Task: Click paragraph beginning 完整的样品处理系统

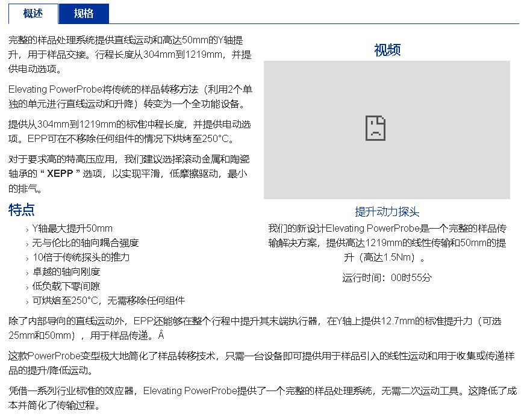Action: tap(129, 54)
